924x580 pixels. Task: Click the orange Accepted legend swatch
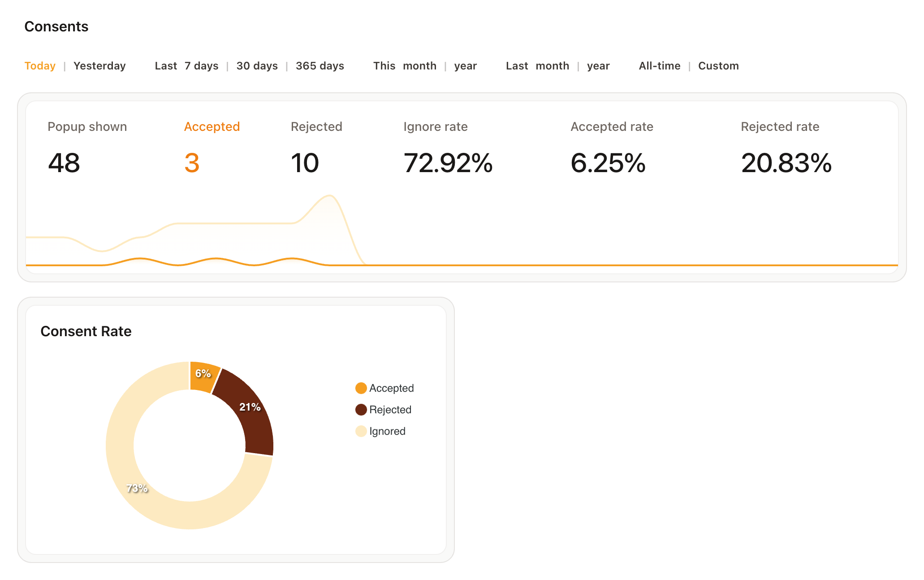[361, 388]
